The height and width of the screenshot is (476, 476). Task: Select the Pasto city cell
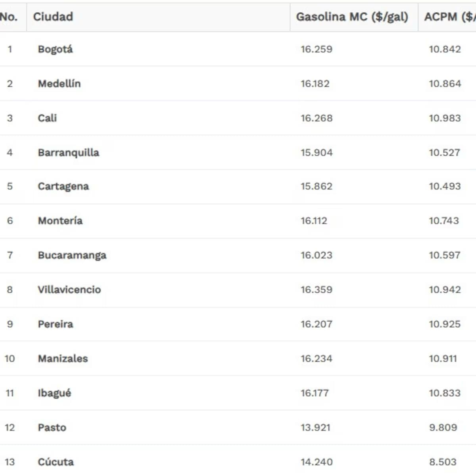point(52,428)
